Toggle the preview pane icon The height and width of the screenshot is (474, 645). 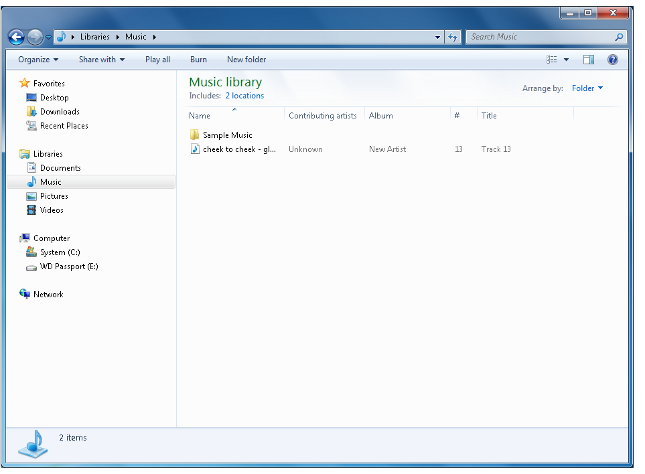[x=588, y=60]
